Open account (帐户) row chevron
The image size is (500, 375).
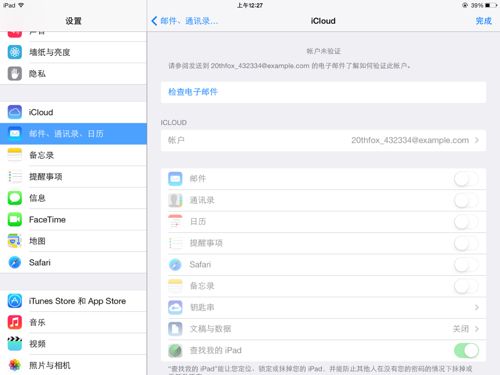tap(477, 140)
